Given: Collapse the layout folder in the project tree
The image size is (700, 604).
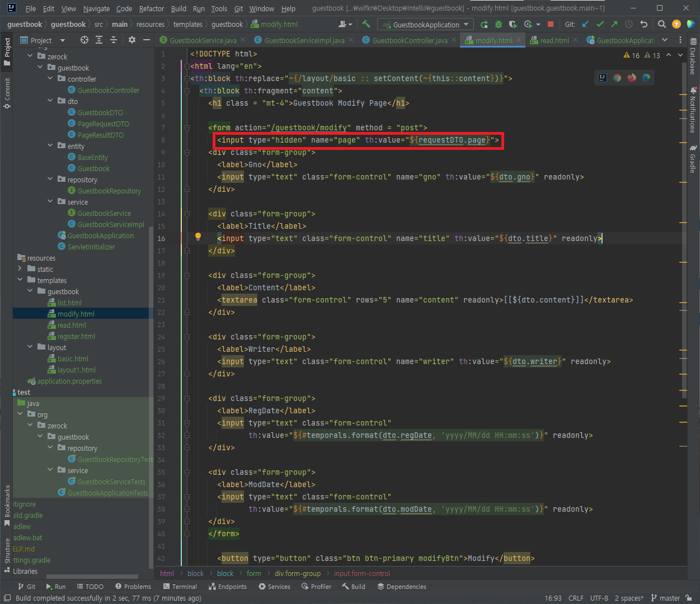Looking at the screenshot, I should 30,347.
